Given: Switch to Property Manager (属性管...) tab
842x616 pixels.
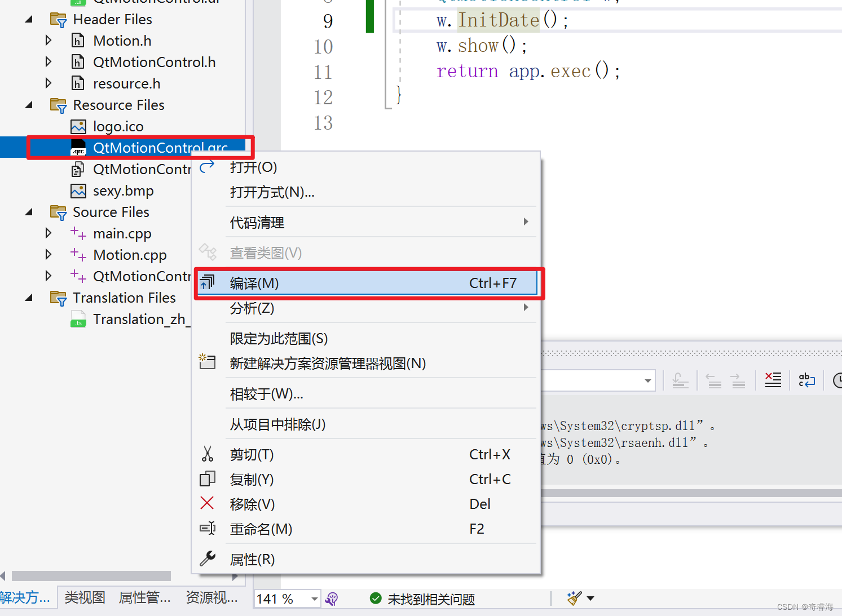Looking at the screenshot, I should (x=145, y=597).
